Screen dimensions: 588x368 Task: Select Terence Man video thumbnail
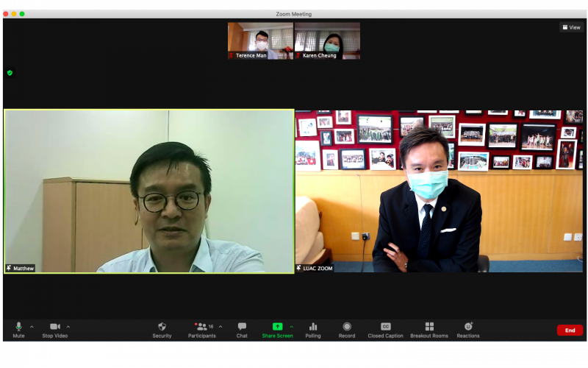pyautogui.click(x=260, y=40)
